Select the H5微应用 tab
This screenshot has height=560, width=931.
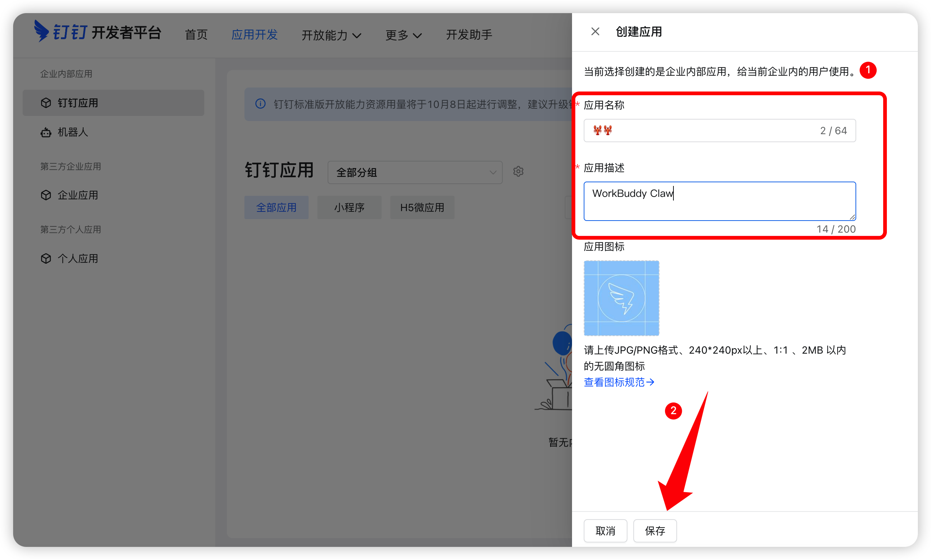point(422,207)
